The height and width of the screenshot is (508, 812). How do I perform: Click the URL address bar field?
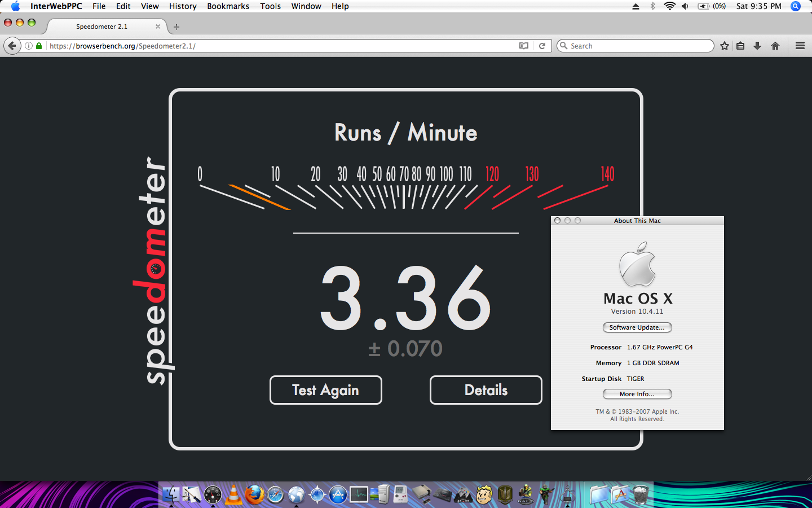286,46
